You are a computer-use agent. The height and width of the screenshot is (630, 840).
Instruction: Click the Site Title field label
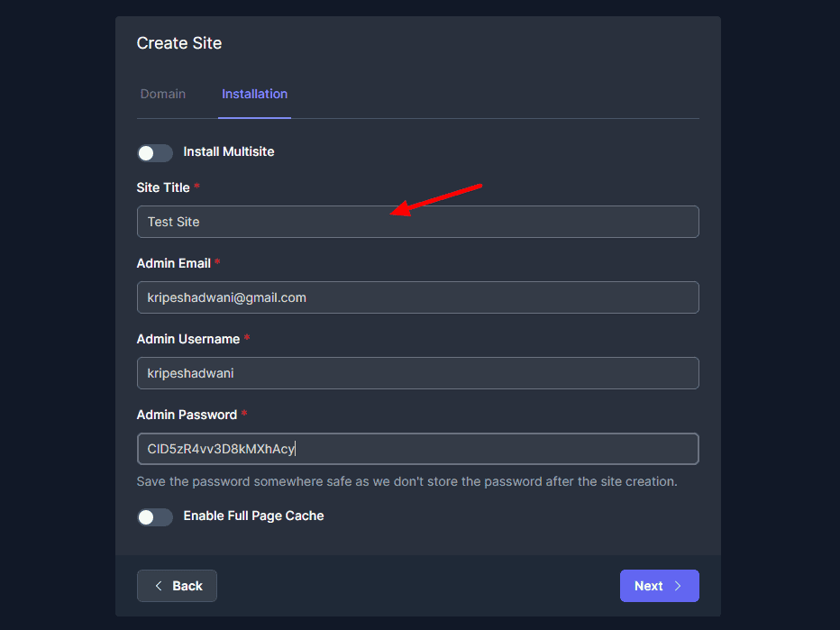163,187
